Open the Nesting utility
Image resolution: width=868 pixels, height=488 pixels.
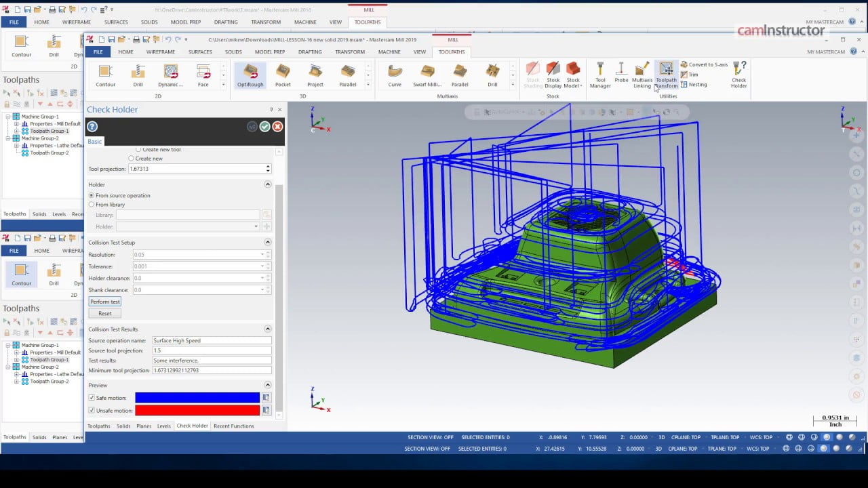click(694, 85)
